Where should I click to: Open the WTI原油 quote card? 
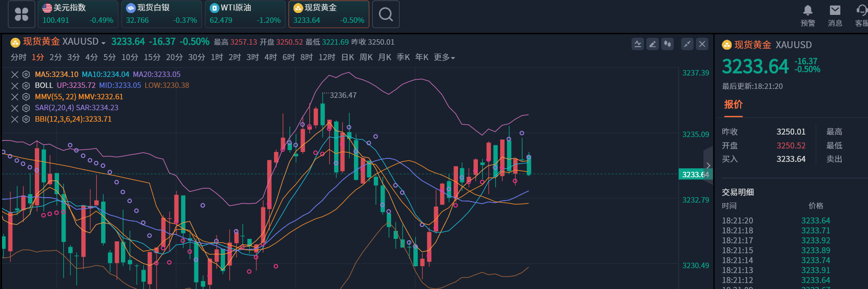point(245,14)
